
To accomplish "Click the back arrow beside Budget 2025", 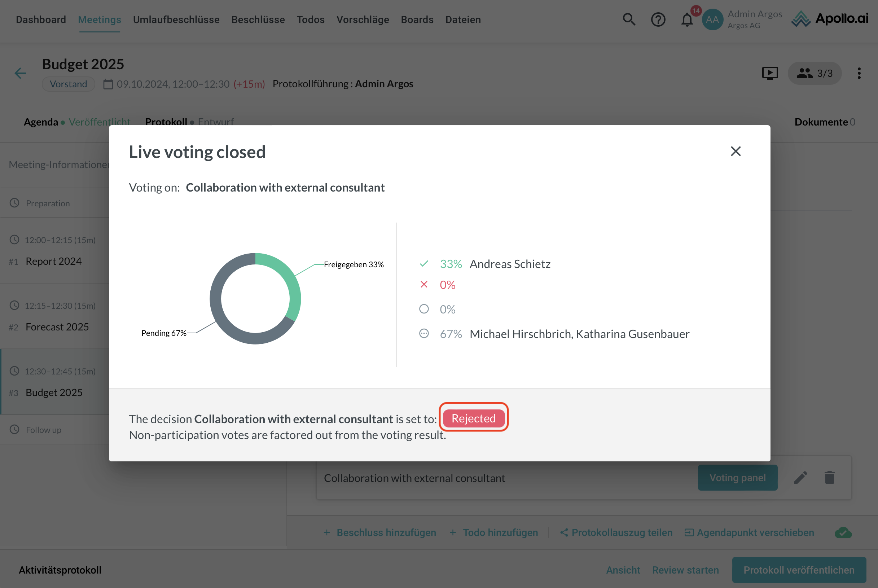I will coord(20,73).
